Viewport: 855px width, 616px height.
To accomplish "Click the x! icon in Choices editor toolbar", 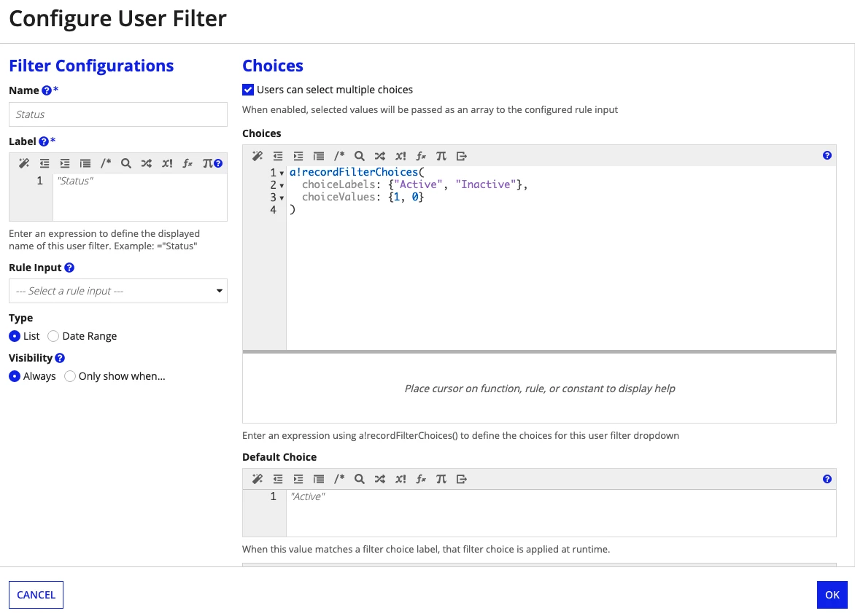I will pyautogui.click(x=401, y=156).
